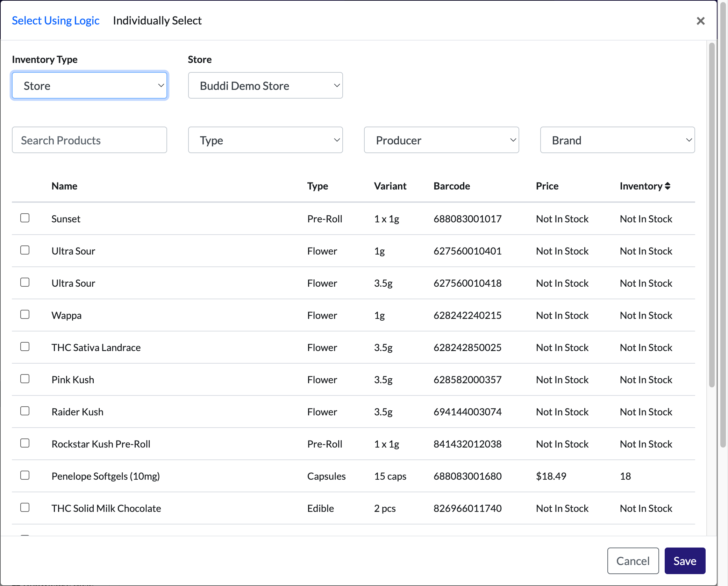728x586 pixels.
Task: Select the Wappa product checkbox
Action: click(x=25, y=314)
